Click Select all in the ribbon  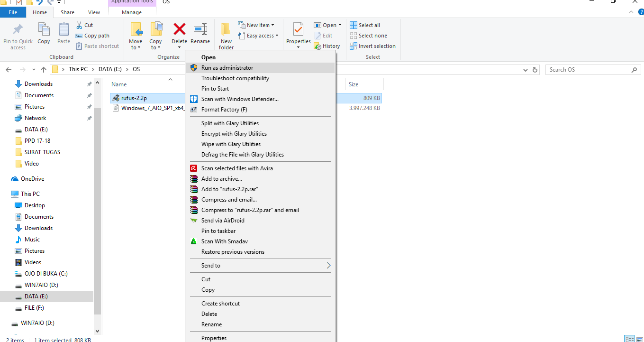click(x=365, y=25)
